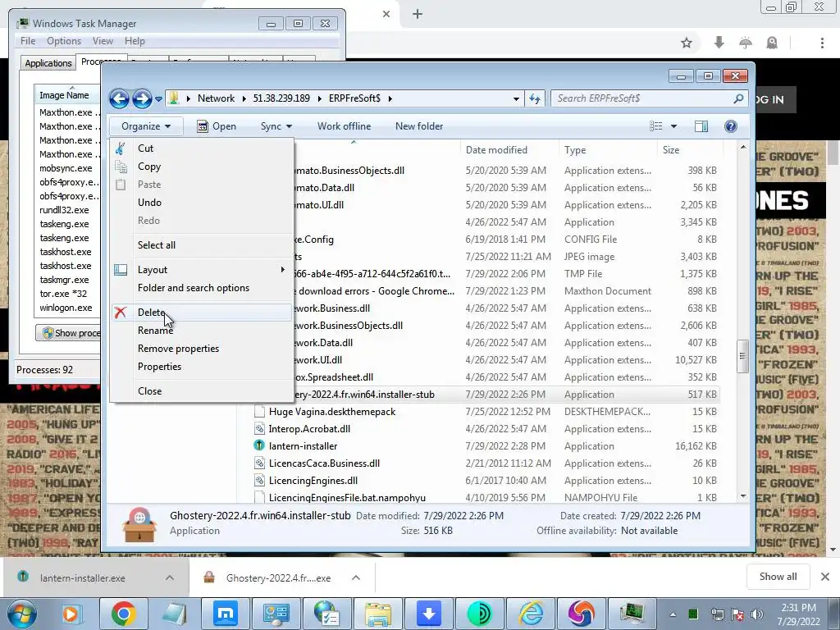Click lantern-installer file icon
Image resolution: width=840 pixels, height=630 pixels.
tap(259, 445)
